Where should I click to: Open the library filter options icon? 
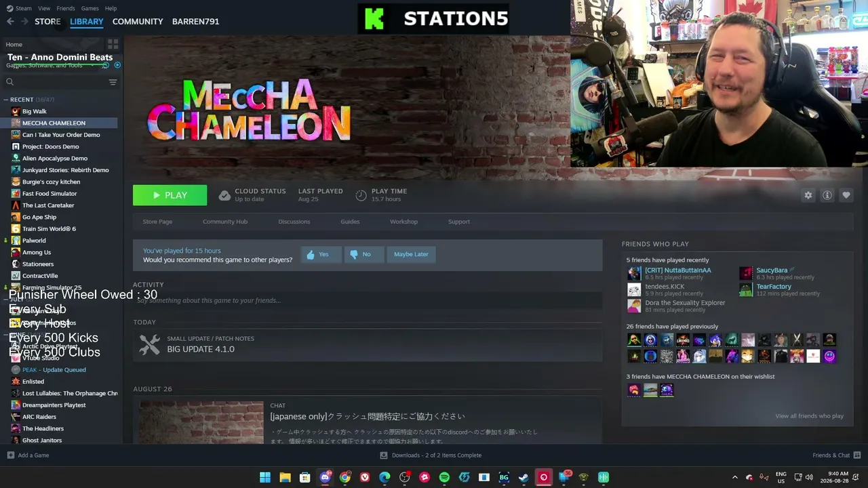tap(113, 82)
